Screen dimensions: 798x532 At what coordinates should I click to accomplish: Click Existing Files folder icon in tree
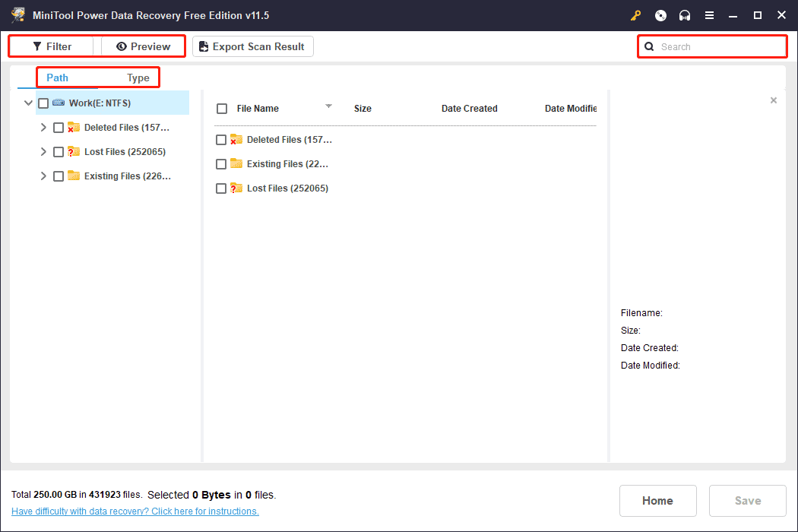(73, 176)
